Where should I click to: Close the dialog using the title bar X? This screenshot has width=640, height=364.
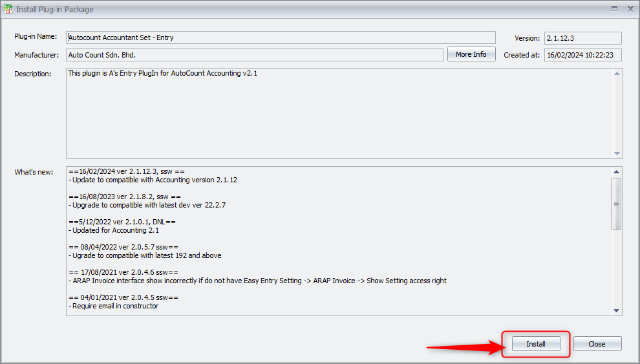[x=630, y=9]
